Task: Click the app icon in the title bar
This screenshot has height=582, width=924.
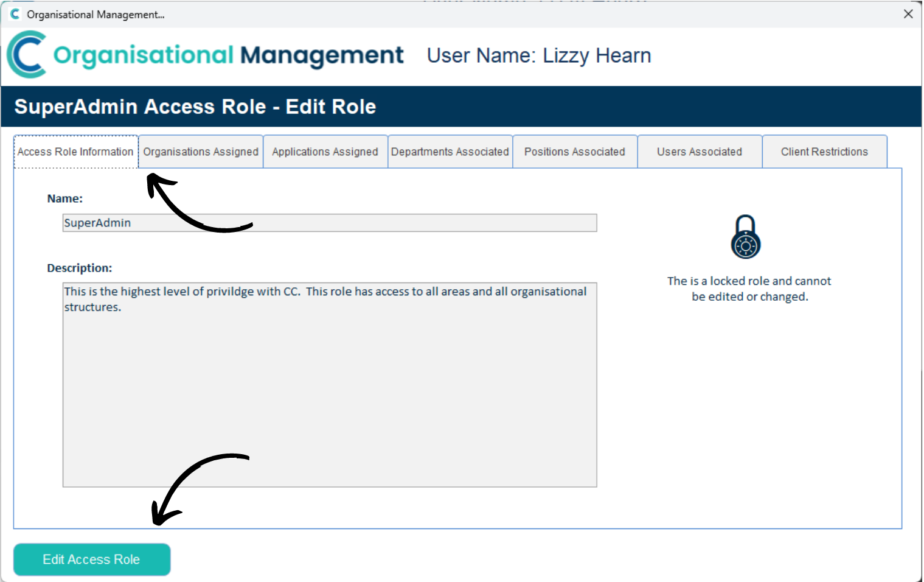Action: click(14, 13)
